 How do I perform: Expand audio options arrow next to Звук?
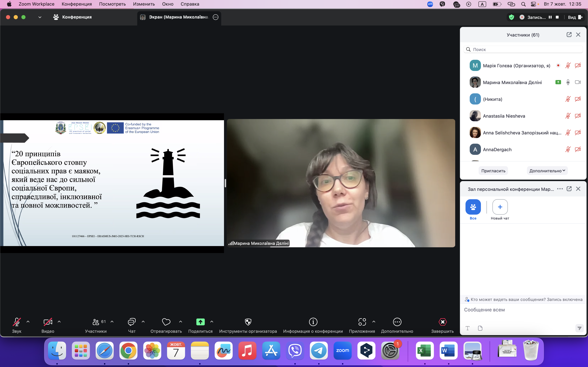(28, 322)
